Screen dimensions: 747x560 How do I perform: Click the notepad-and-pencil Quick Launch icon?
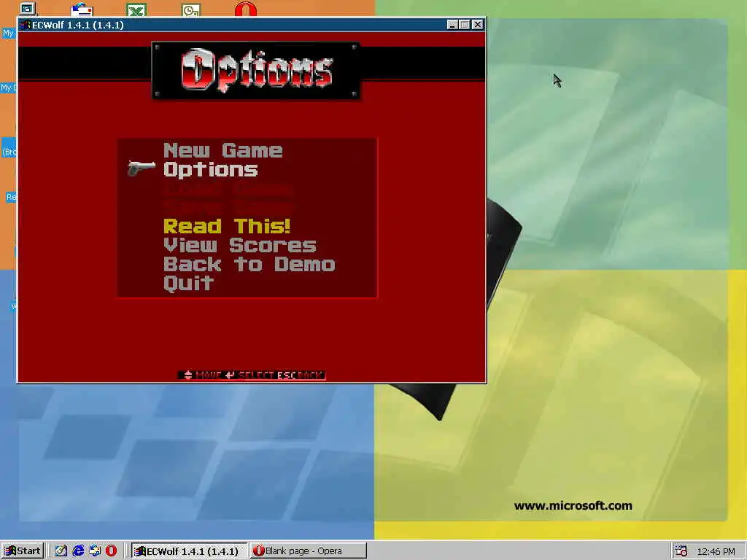[61, 551]
